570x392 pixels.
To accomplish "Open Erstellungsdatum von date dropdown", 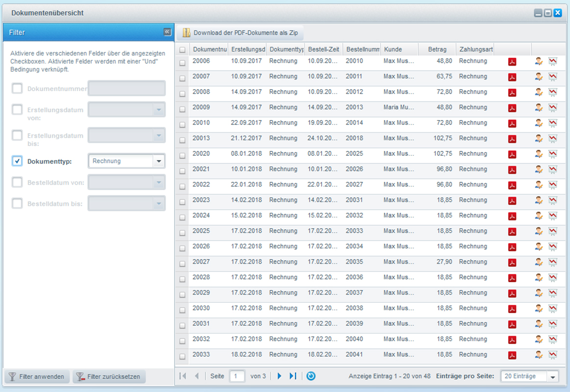I will point(159,109).
